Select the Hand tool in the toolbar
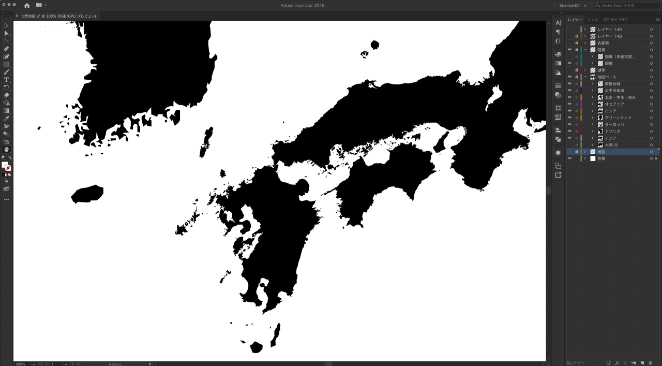This screenshot has width=662, height=366. click(x=6, y=149)
